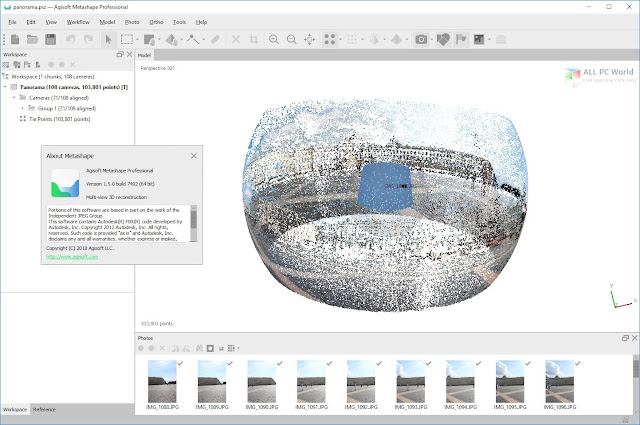Screen dimensions: 640x425
Task: Toggle the Show Images toolbar icon
Action: click(x=479, y=39)
